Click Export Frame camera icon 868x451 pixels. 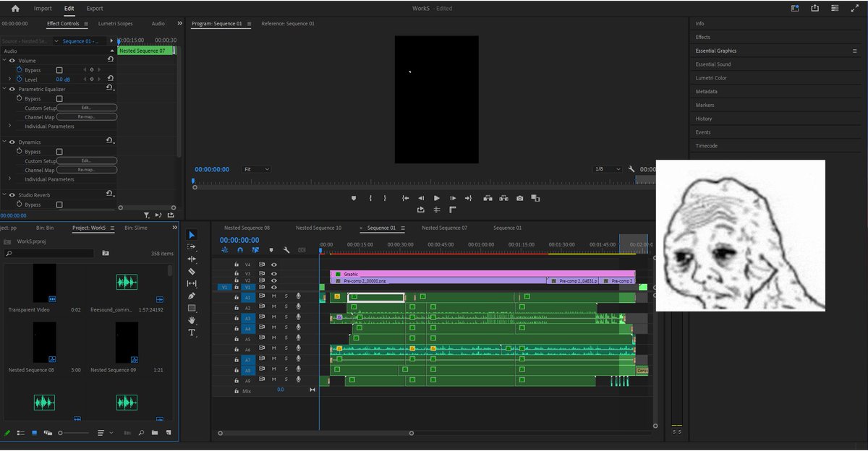coord(519,198)
